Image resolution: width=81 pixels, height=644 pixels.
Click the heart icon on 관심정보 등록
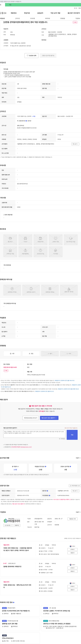(x=28, y=55)
